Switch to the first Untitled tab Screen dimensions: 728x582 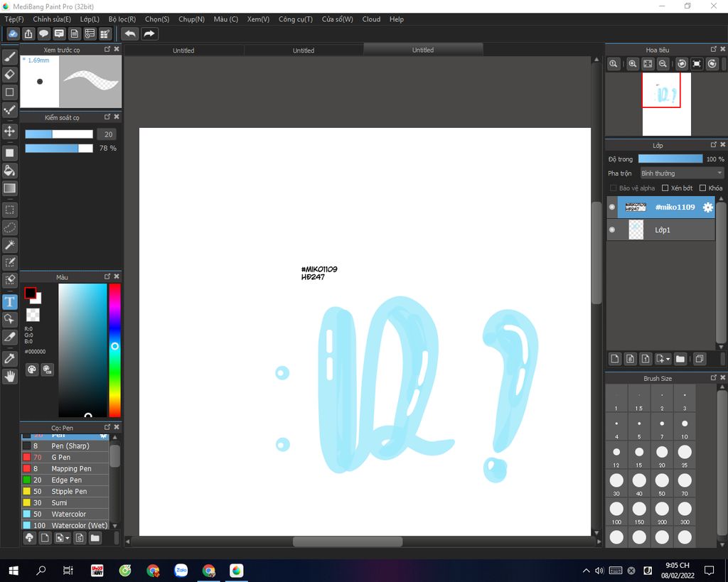tap(184, 50)
